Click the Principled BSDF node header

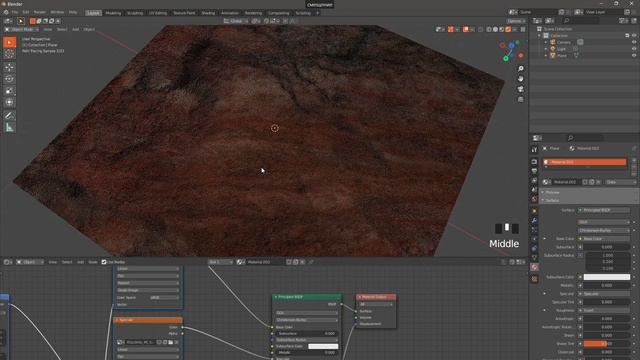(307, 297)
